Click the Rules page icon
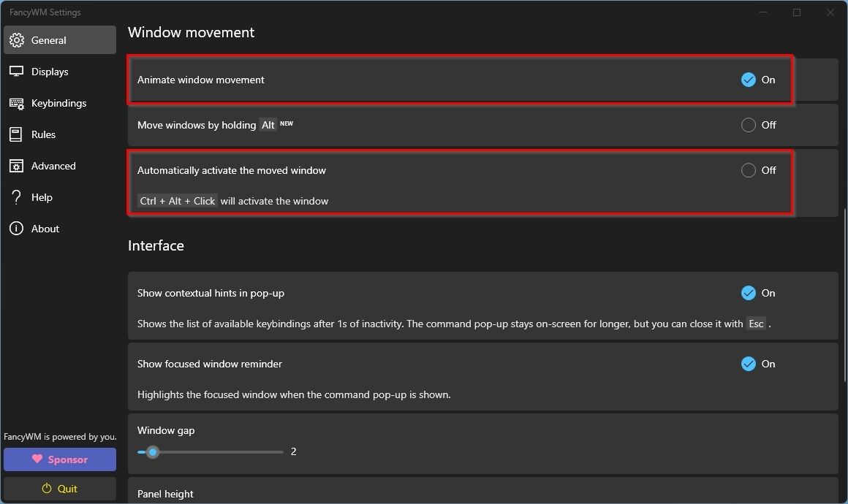Viewport: 848px width, 504px height. [x=16, y=134]
